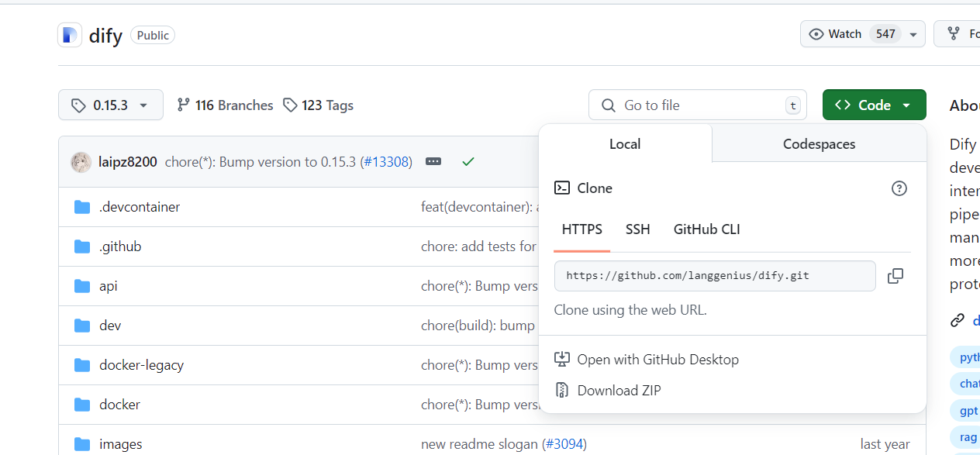Open clone help question mark icon
The height and width of the screenshot is (455, 980).
tap(899, 188)
